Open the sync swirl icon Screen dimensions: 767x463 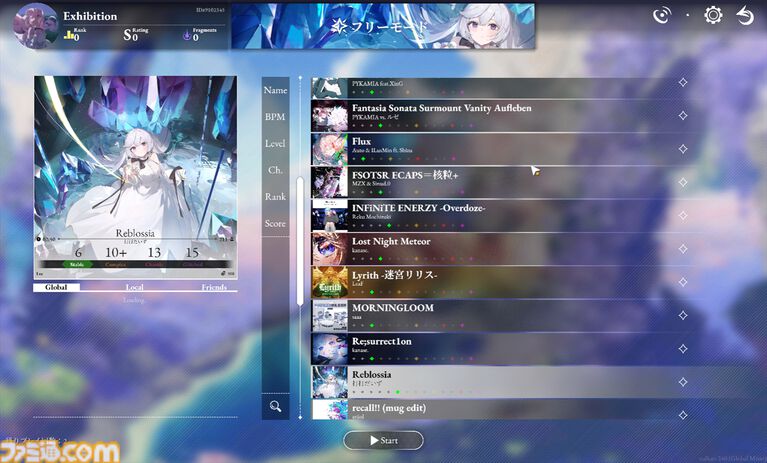(x=661, y=15)
